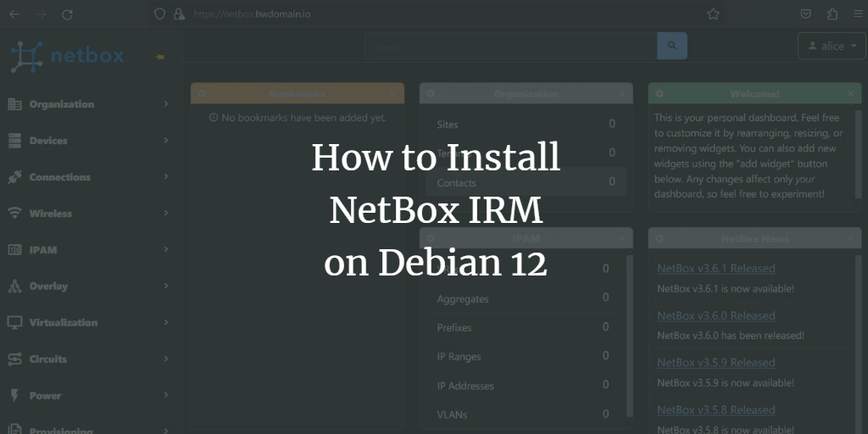Image resolution: width=868 pixels, height=434 pixels.
Task: Click the Virtualization monitor icon in sidebar
Action: pos(14,323)
